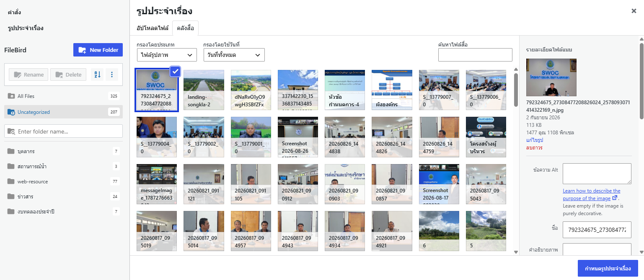The width and height of the screenshot is (644, 280).
Task: Switch to the อัปโหลดไฟล์ tab
Action: 153,28
